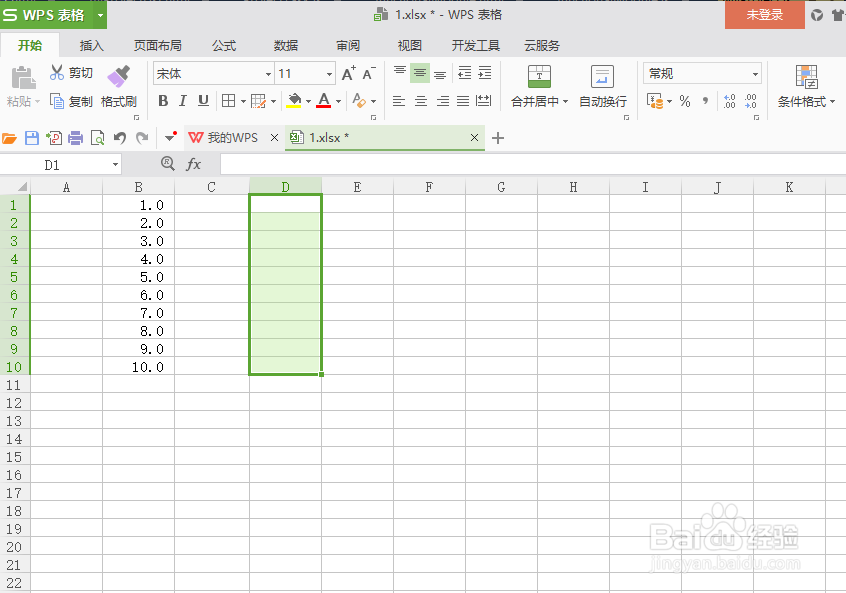The width and height of the screenshot is (846, 593).
Task: Toggle Bold formatting
Action: (x=163, y=100)
